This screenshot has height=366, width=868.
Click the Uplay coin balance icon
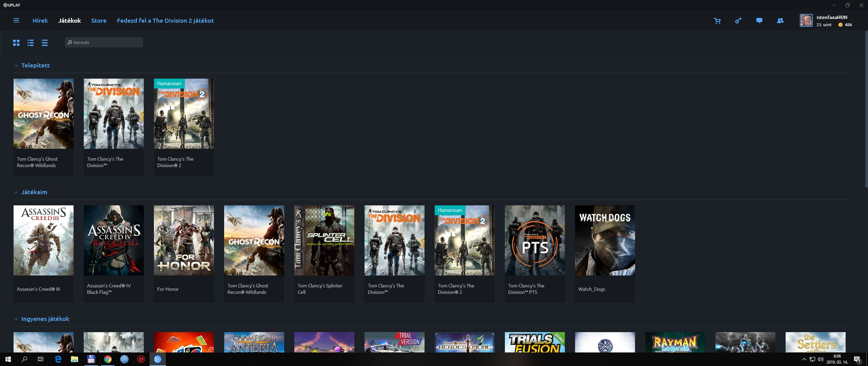(x=840, y=25)
